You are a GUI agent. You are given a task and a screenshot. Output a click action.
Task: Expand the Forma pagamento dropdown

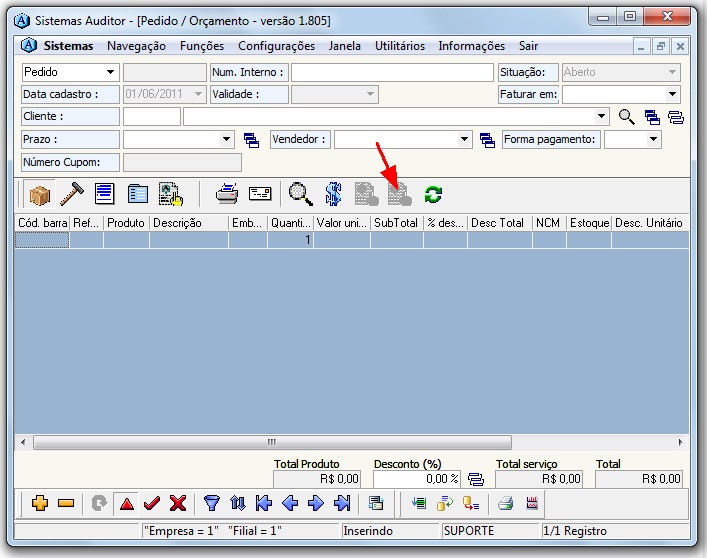pyautogui.click(x=653, y=140)
